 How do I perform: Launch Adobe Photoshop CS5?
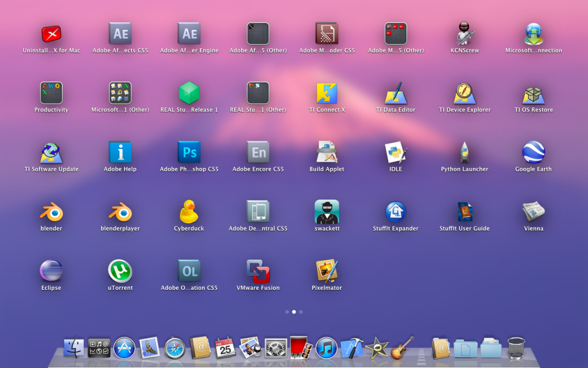[189, 152]
